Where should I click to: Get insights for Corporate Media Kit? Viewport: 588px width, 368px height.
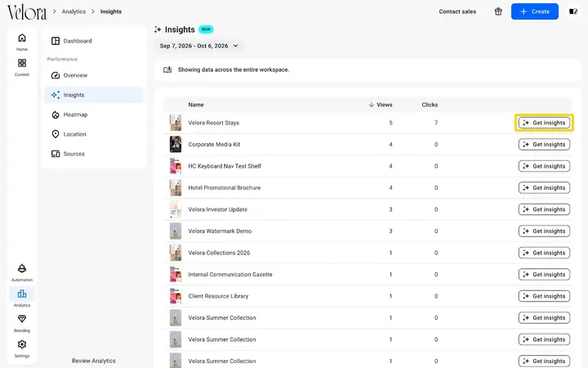(544, 145)
